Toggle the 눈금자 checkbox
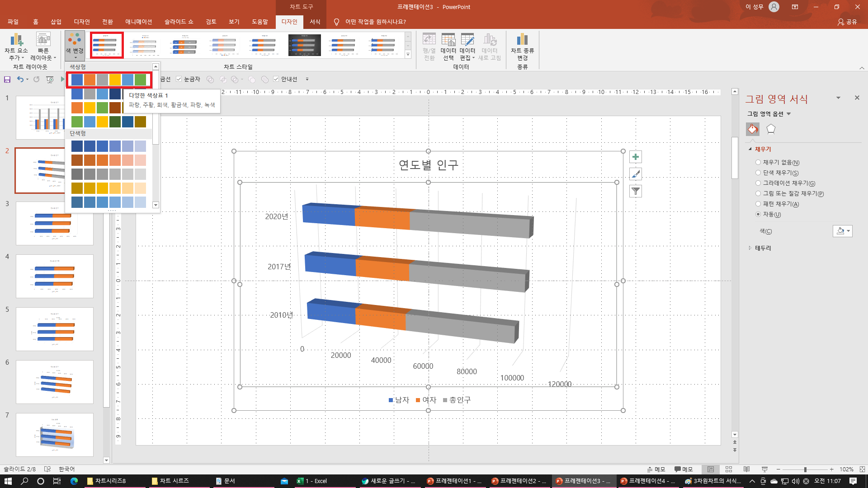This screenshot has height=488, width=868. coord(179,79)
